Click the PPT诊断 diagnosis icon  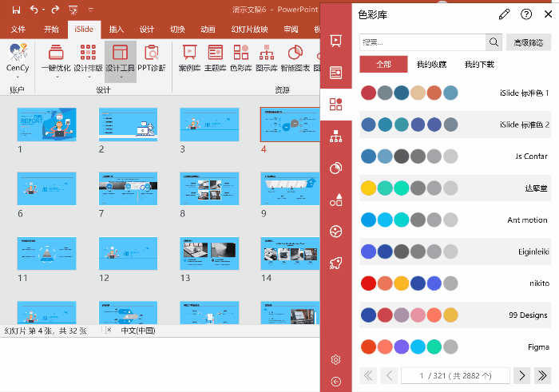(152, 58)
